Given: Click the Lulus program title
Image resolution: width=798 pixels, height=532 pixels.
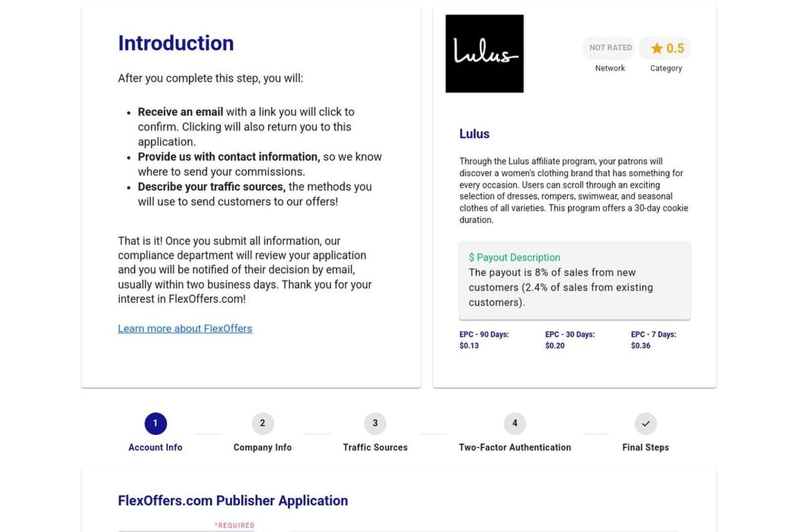Looking at the screenshot, I should pyautogui.click(x=475, y=134).
